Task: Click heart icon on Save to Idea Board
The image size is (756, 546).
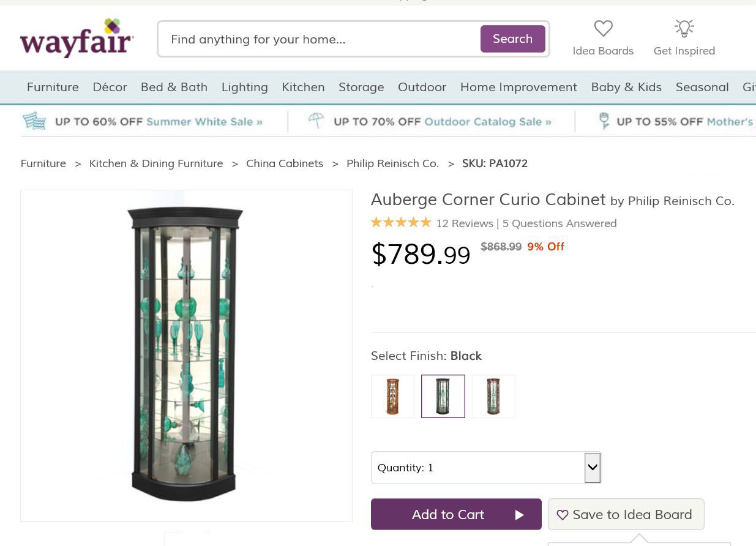Action: pyautogui.click(x=563, y=515)
